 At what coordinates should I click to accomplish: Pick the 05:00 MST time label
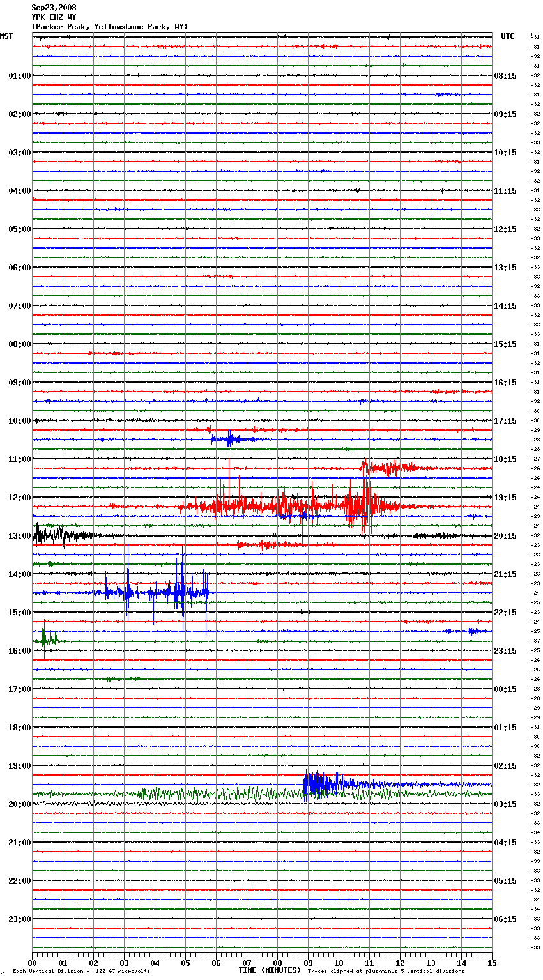click(20, 229)
